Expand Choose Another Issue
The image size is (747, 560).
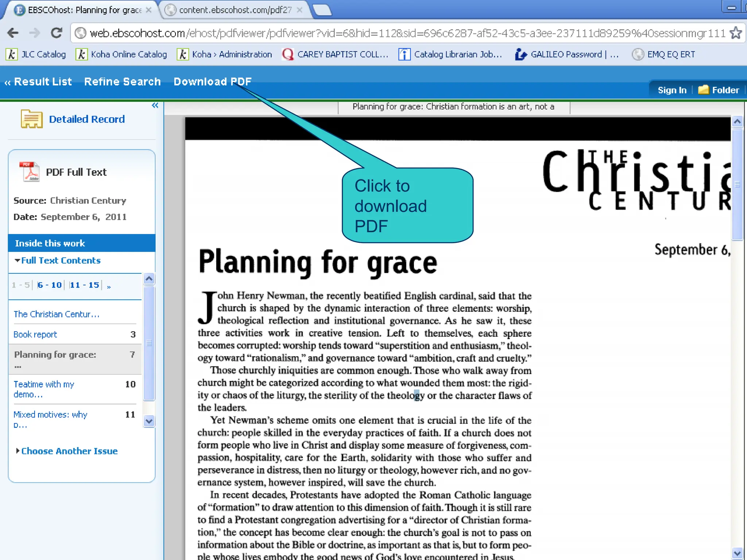(67, 451)
